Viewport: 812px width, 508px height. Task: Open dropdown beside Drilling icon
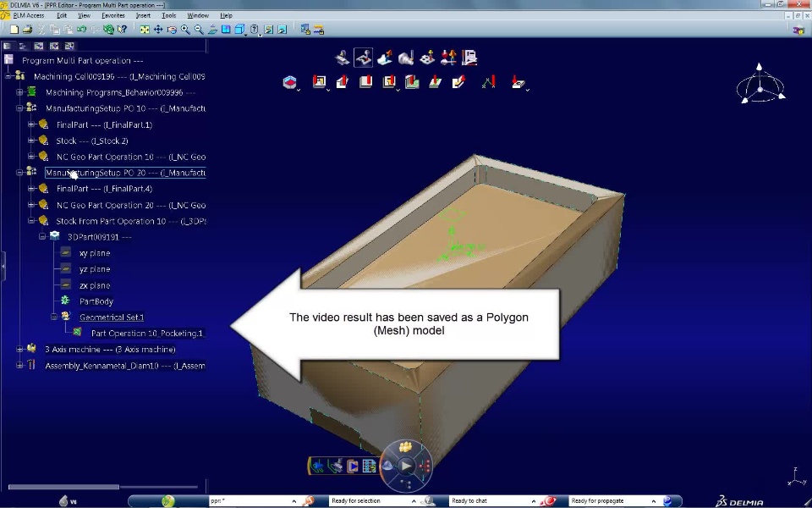point(527,91)
